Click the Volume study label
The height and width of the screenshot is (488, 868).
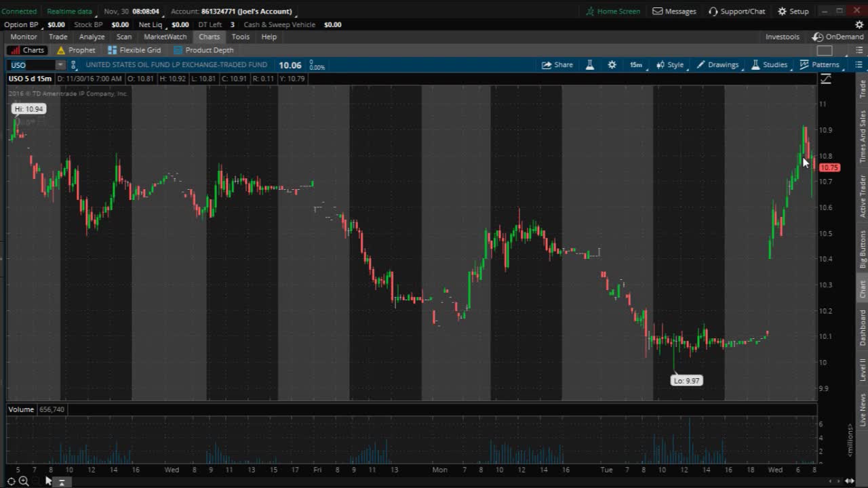click(21, 409)
